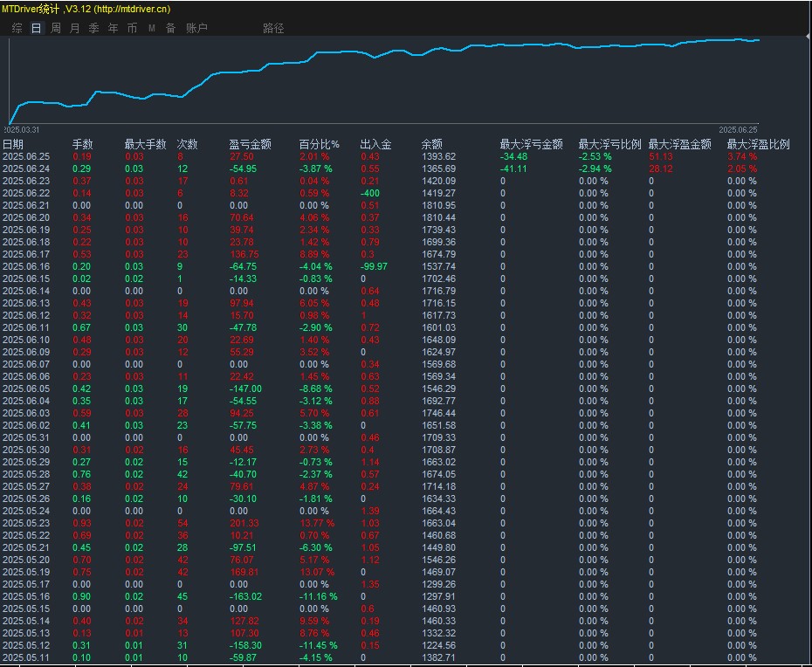
Task: Click the 2025.06.25 chart end date label
Action: pos(738,129)
